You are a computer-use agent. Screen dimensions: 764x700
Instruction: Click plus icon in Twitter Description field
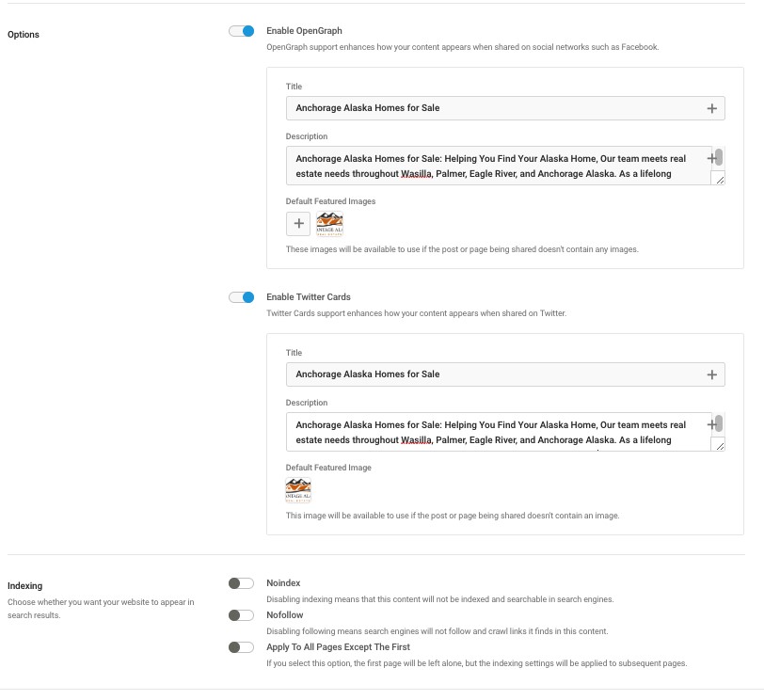pyautogui.click(x=711, y=424)
